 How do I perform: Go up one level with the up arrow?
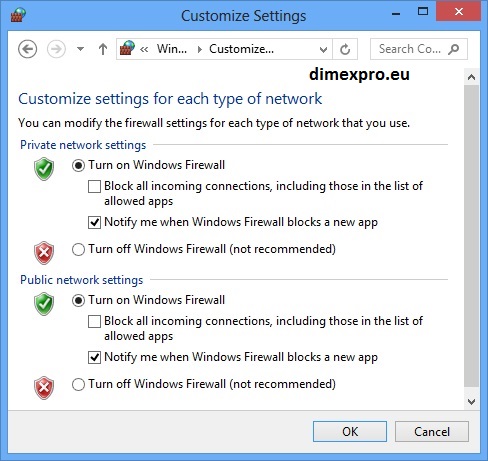coord(103,49)
